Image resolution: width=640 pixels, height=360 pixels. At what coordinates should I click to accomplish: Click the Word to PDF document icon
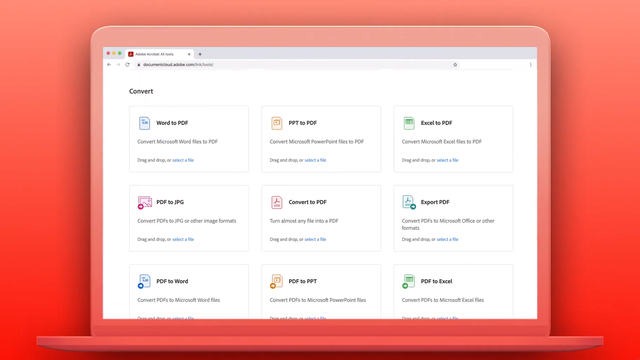click(144, 123)
